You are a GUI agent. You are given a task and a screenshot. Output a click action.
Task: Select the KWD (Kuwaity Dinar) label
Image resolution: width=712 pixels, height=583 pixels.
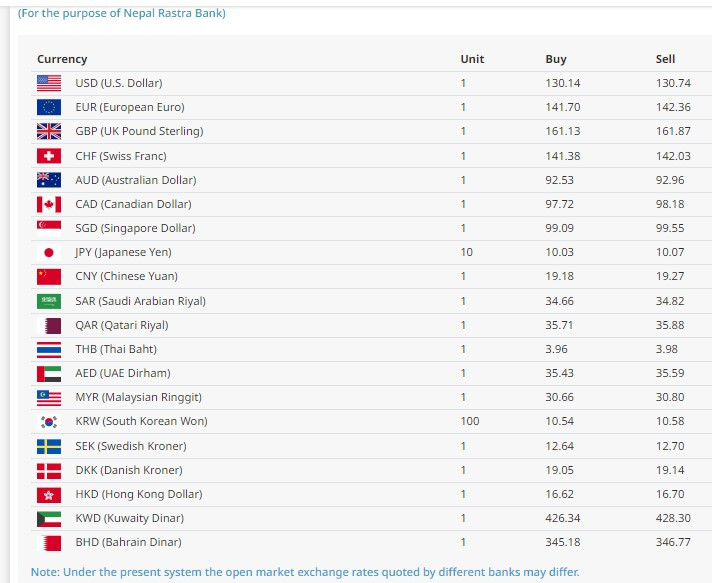click(130, 519)
